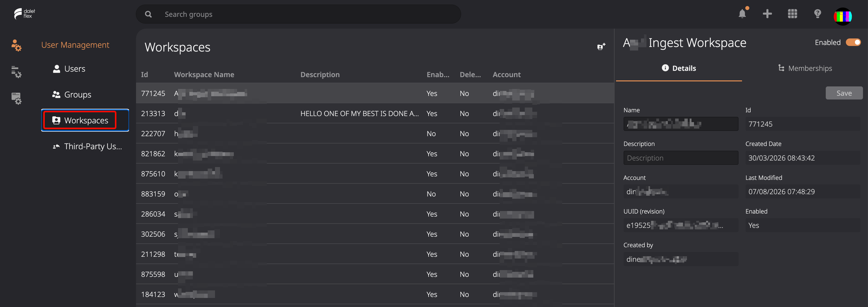Click the plus create icon
This screenshot has width=868, height=307.
(767, 14)
